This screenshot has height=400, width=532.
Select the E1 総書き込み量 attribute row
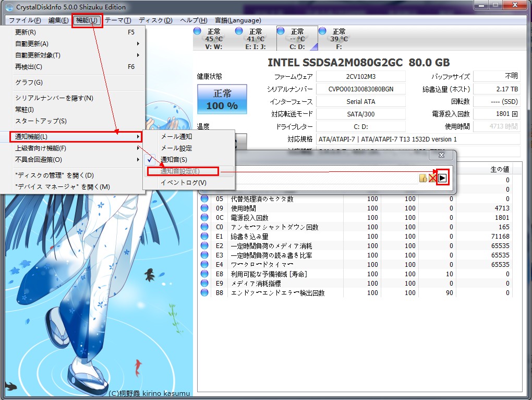(355, 237)
